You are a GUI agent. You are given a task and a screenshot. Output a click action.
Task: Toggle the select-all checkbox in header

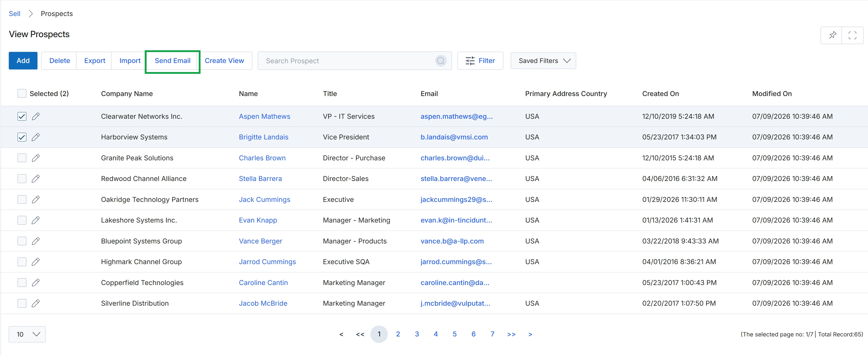coord(22,94)
